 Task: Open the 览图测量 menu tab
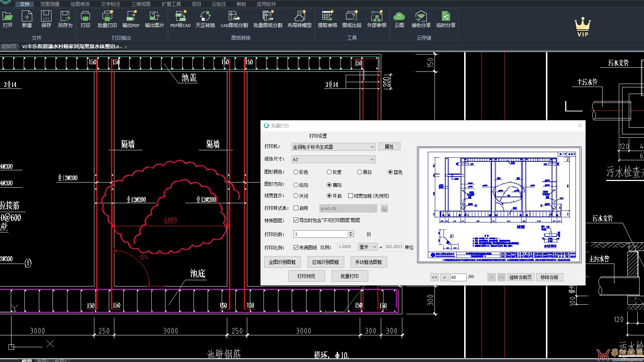[50, 4]
